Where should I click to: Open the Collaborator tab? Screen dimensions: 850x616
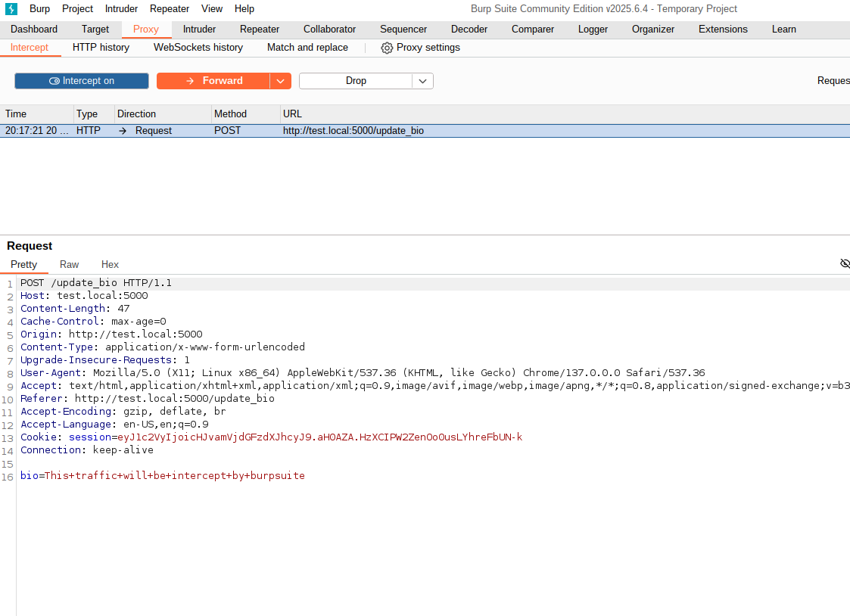pos(329,30)
